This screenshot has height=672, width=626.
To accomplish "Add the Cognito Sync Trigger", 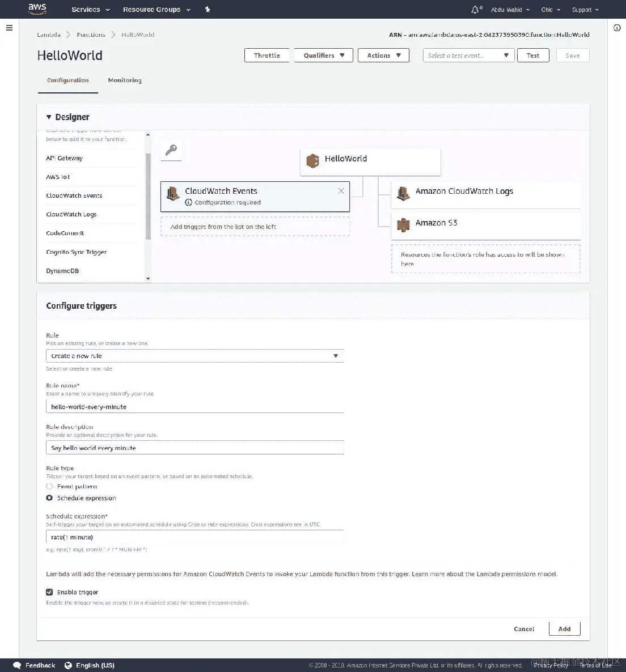I will click(x=77, y=252).
